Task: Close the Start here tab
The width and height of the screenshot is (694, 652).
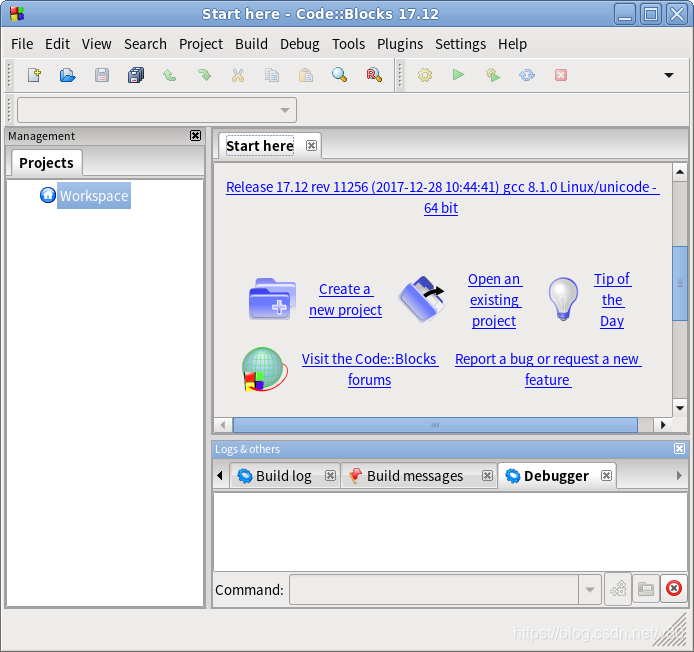Action: [x=311, y=146]
